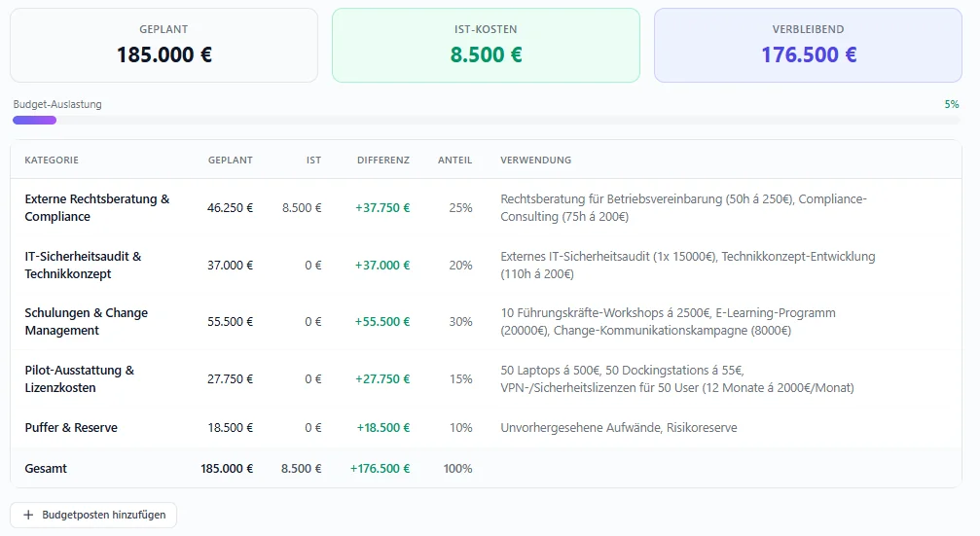Select the Ist-Kosten summary card

pos(486,45)
